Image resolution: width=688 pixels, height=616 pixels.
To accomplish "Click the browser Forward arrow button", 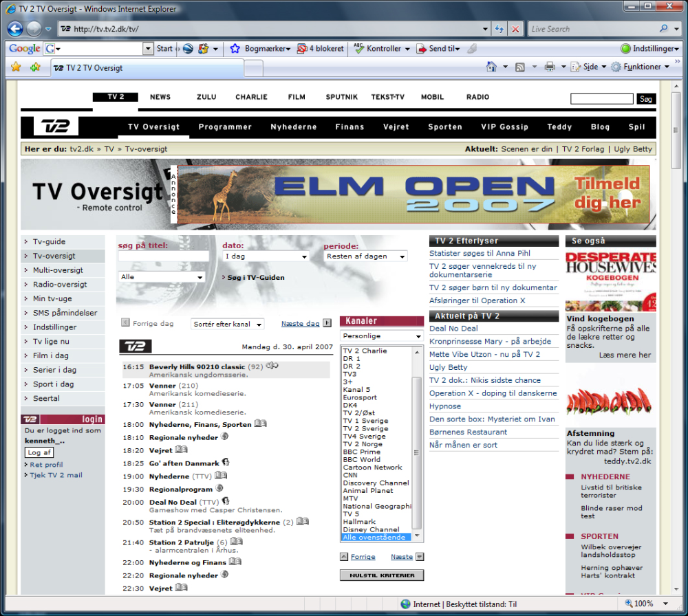I will tap(34, 29).
